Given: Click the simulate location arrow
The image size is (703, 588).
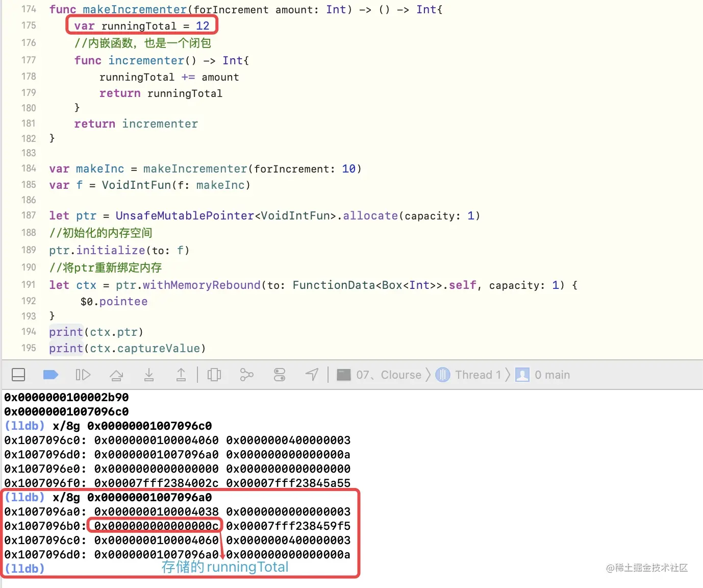Looking at the screenshot, I should [x=312, y=375].
